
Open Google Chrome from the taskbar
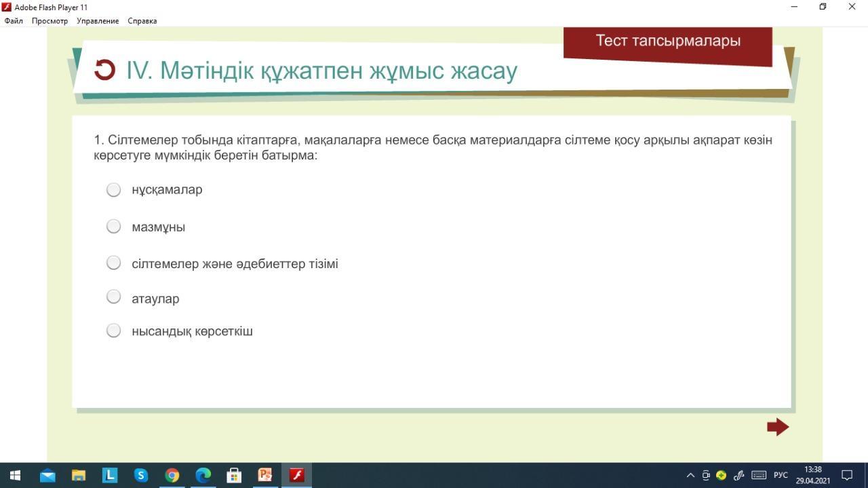[x=172, y=475]
